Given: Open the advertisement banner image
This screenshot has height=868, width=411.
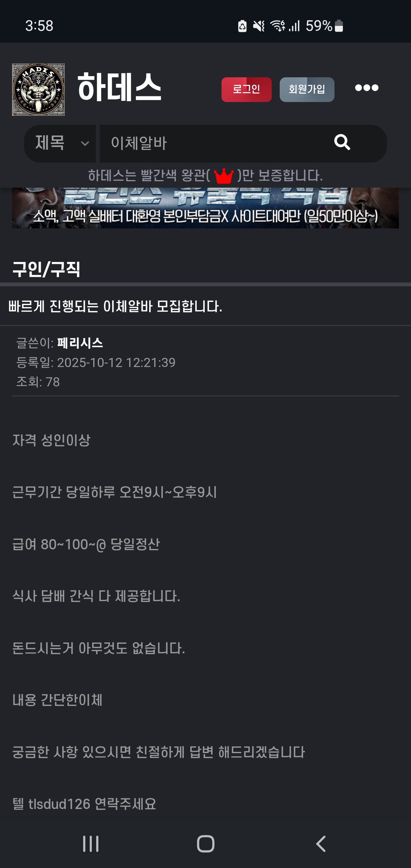Looking at the screenshot, I should tap(205, 208).
